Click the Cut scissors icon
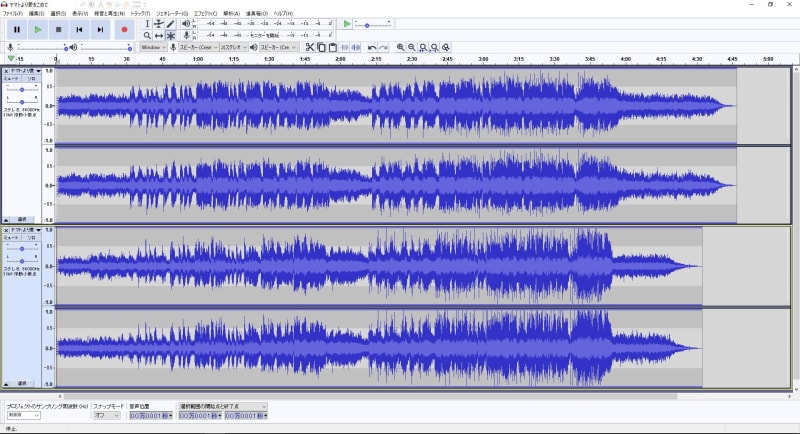Viewport: 800px width, 434px height. 310,47
